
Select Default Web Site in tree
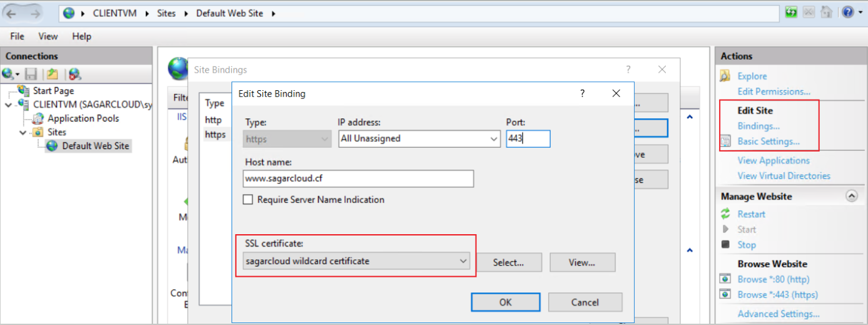click(x=95, y=146)
